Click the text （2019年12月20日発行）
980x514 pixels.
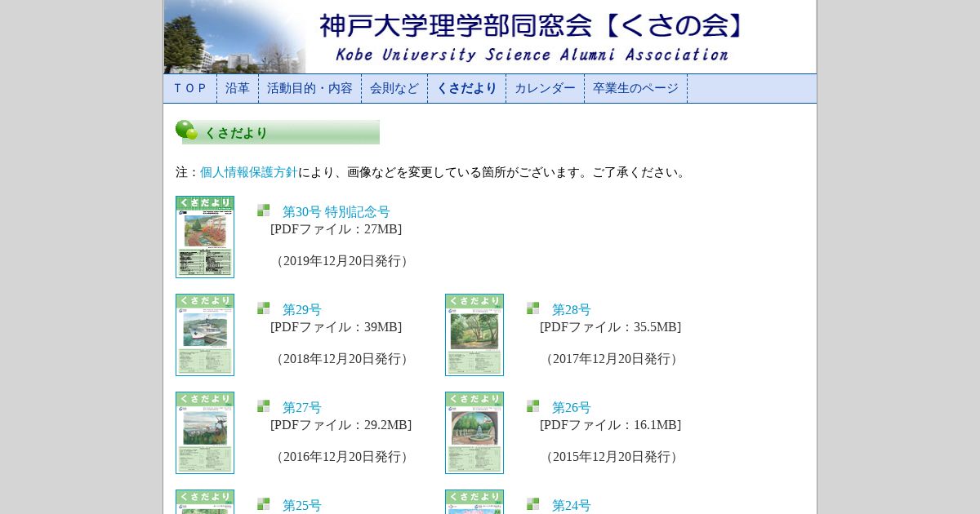pos(341,261)
